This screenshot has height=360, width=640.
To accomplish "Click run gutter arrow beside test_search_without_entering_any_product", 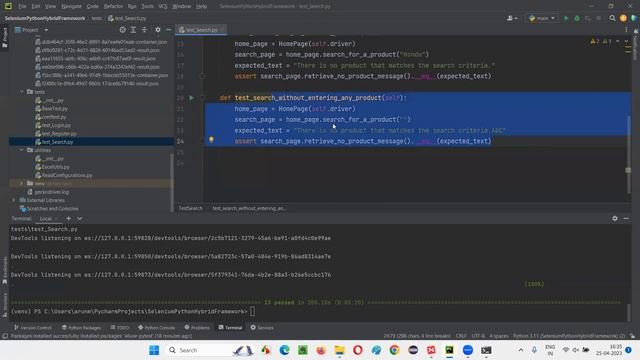I will 191,98.
